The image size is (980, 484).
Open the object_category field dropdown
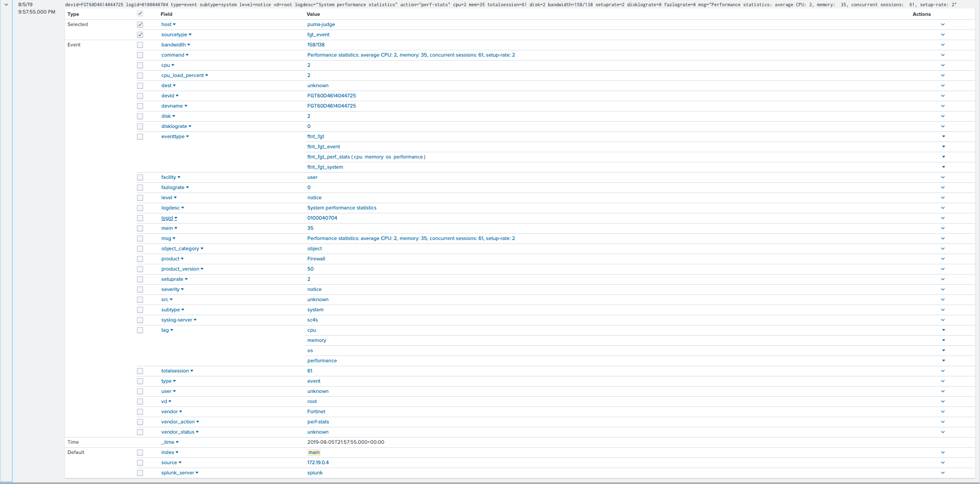pyautogui.click(x=182, y=249)
